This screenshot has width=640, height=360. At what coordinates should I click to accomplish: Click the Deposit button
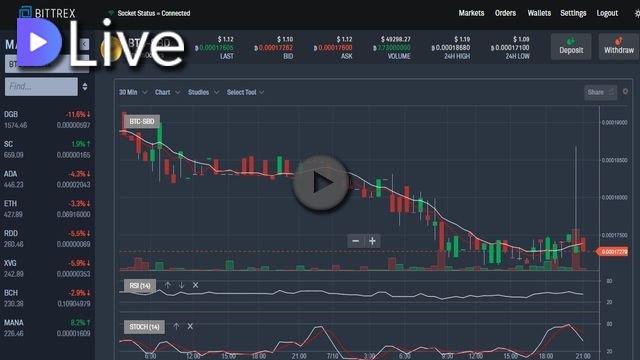click(571, 47)
